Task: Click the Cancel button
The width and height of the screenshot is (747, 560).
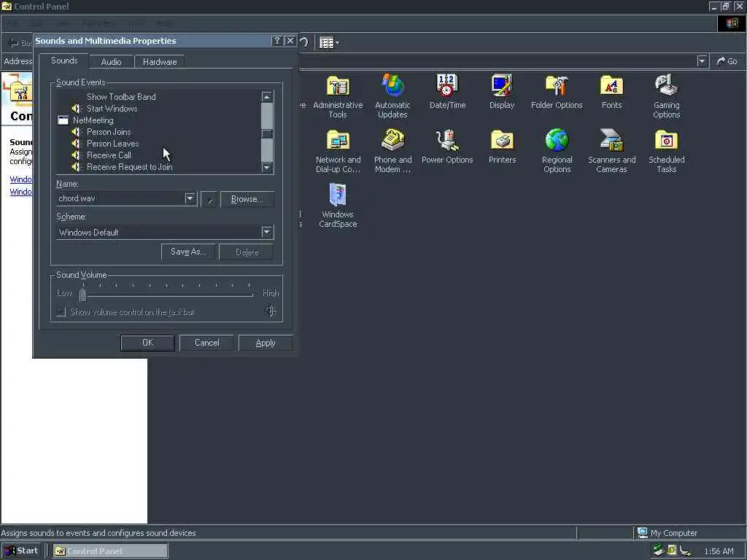Action: 206,343
